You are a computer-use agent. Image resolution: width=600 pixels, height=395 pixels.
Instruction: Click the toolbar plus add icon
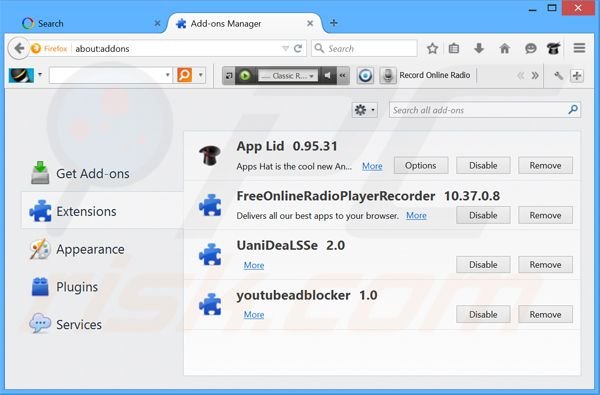pyautogui.click(x=577, y=75)
